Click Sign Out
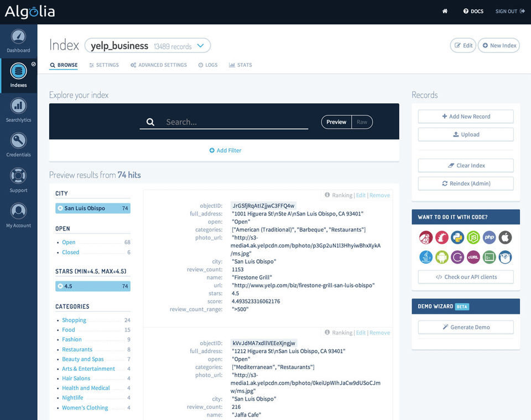Viewport: 531px width, 420px height. 510,11
